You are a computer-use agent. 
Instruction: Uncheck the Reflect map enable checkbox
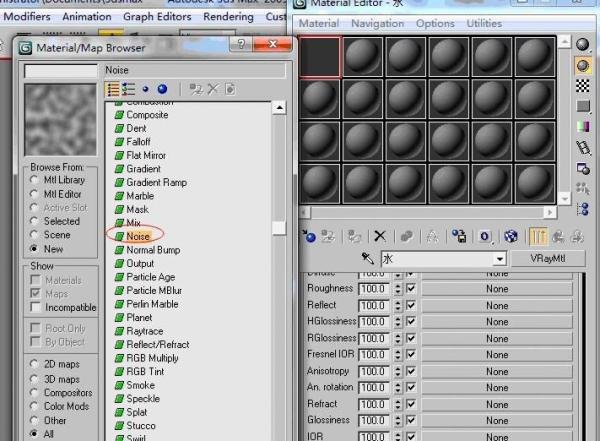point(411,306)
